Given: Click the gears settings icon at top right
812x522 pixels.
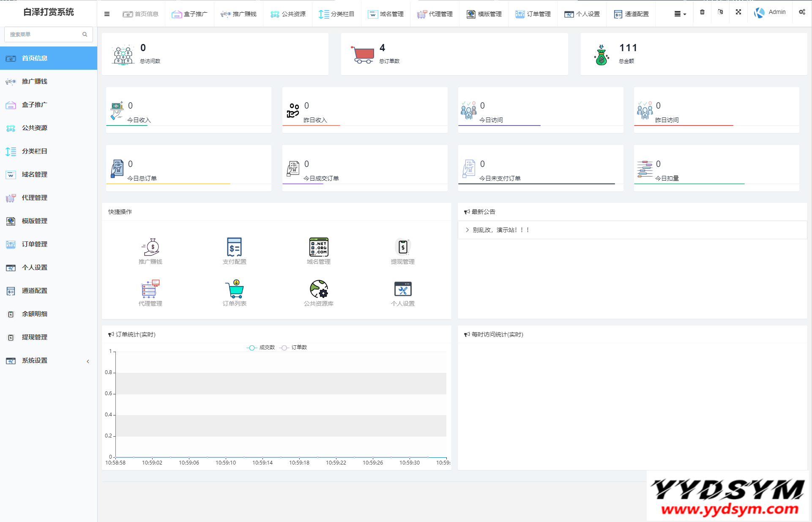Looking at the screenshot, I should click(801, 12).
